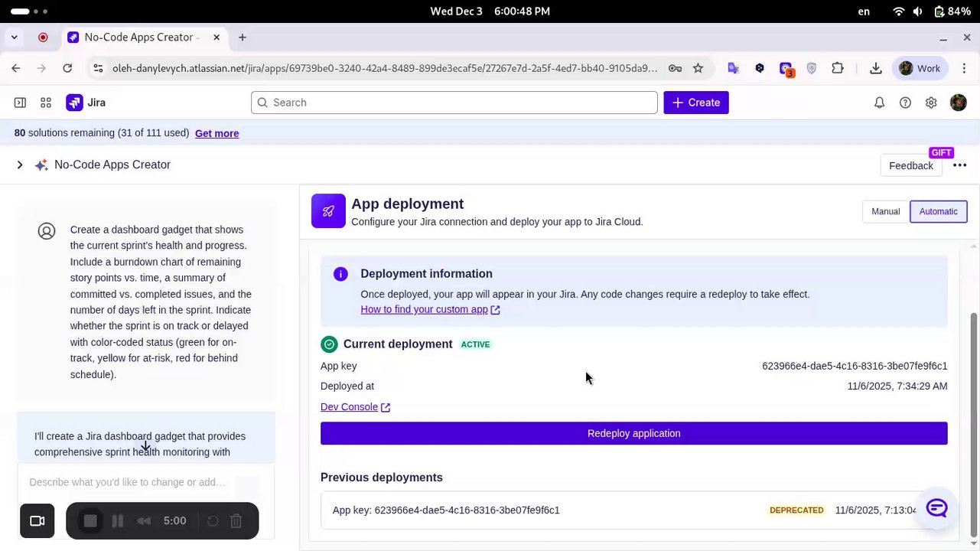Viewport: 980px width, 551px height.
Task: Open the Jira app switcher grid
Action: point(46,103)
